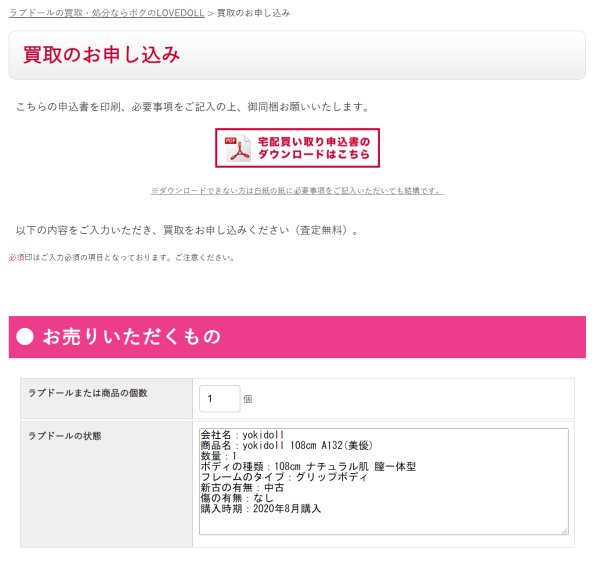Click the white circle bullet in お売りいただくもの header
The height and width of the screenshot is (561, 600).
(x=25, y=337)
